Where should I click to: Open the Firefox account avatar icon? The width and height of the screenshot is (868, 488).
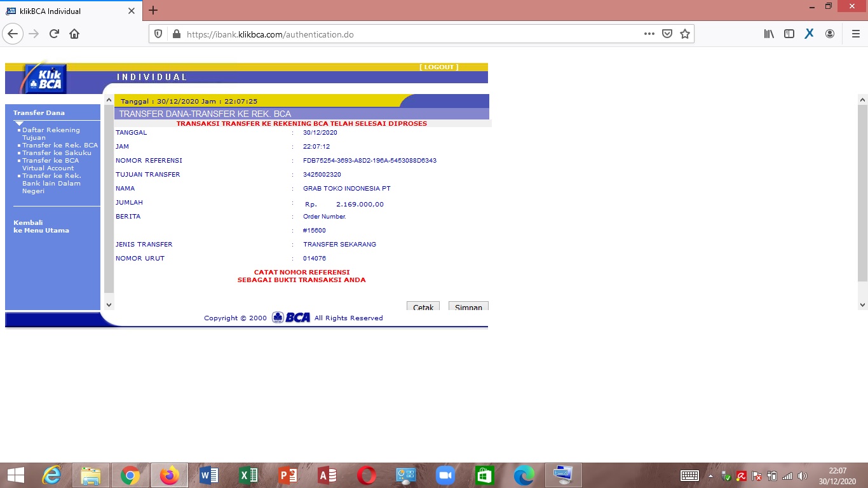coord(830,34)
